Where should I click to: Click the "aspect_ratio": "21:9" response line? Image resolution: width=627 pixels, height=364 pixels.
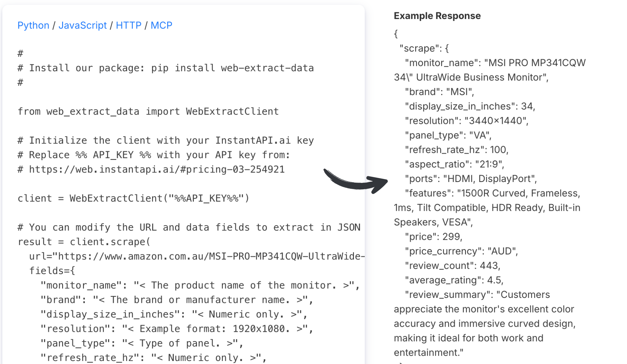[455, 164]
